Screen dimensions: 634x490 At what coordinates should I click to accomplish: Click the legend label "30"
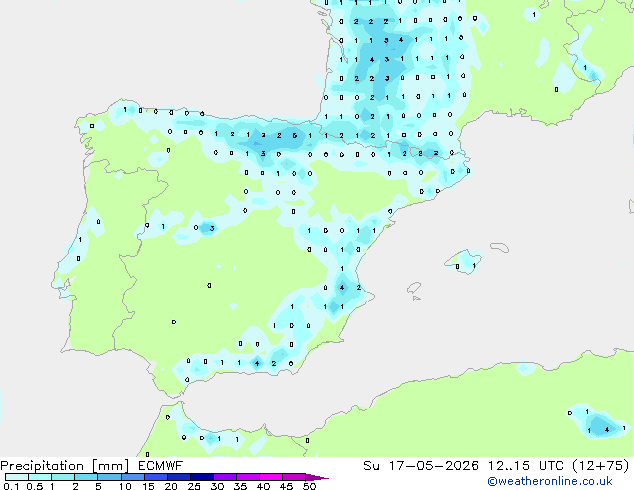217,486
